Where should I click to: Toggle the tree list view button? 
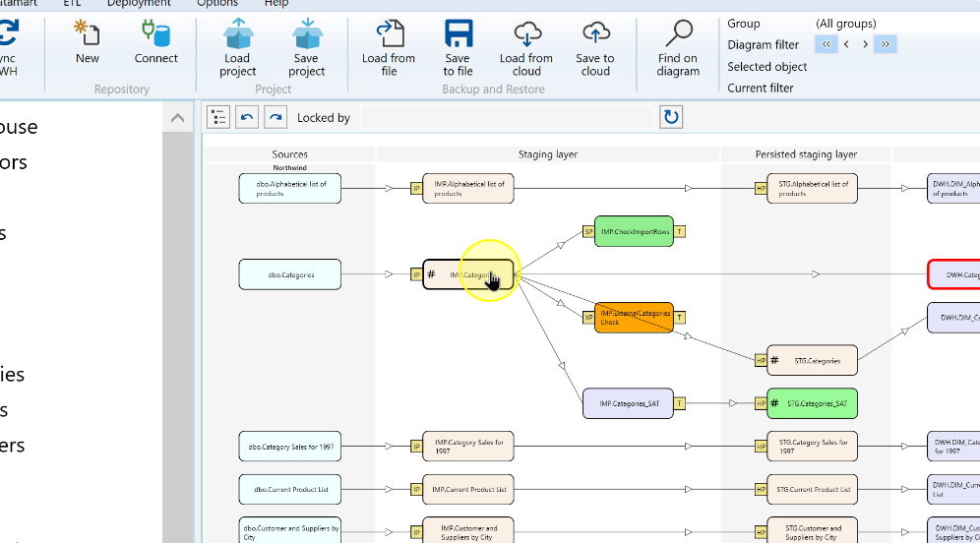coord(218,117)
